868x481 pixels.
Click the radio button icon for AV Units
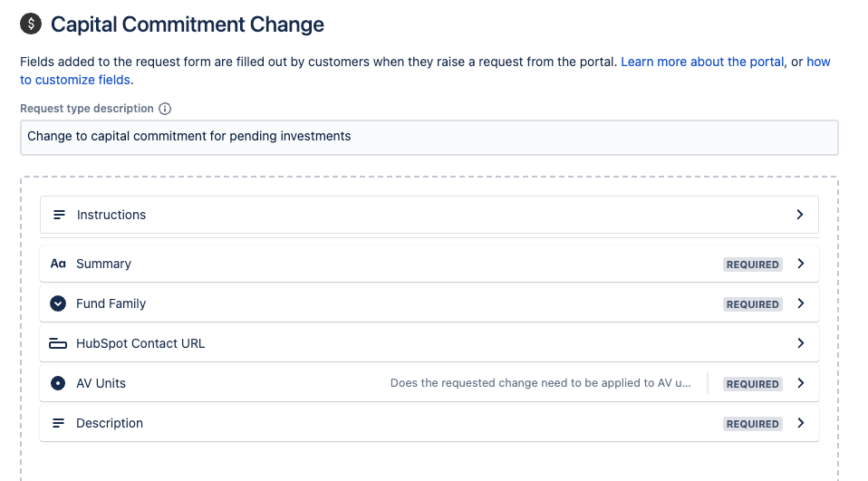click(58, 383)
